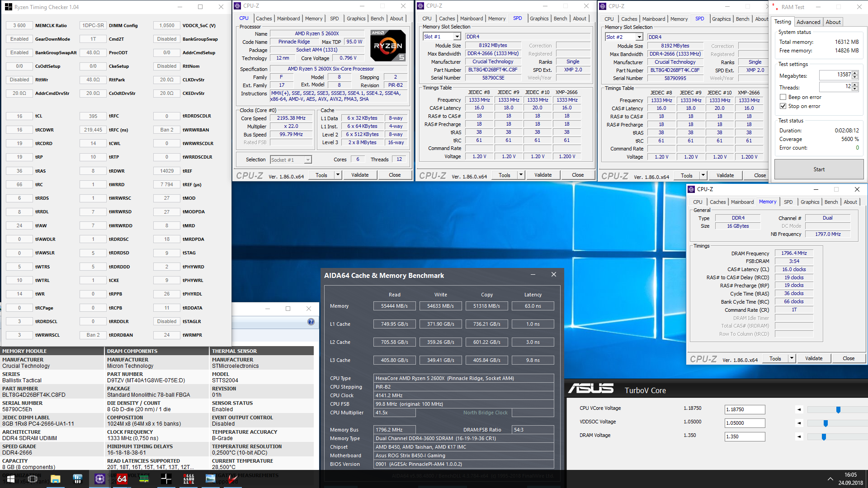
Task: Enable the Beep on error checkbox
Action: point(783,97)
